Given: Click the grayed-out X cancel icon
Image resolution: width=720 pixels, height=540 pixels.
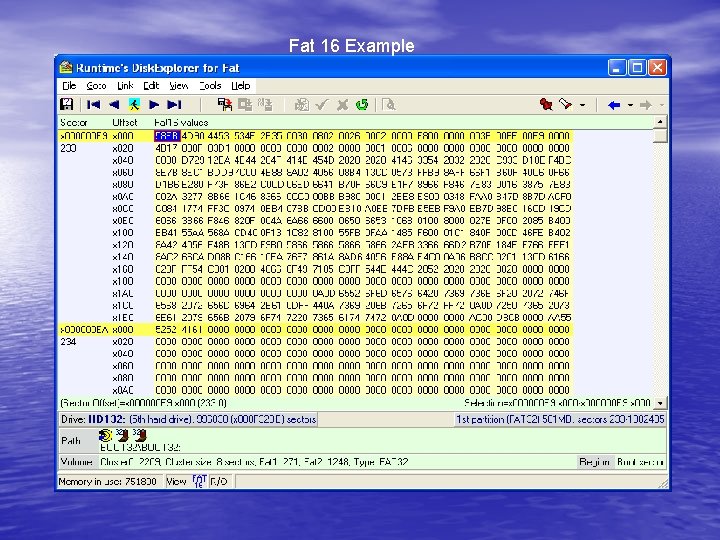Looking at the screenshot, I should (342, 105).
